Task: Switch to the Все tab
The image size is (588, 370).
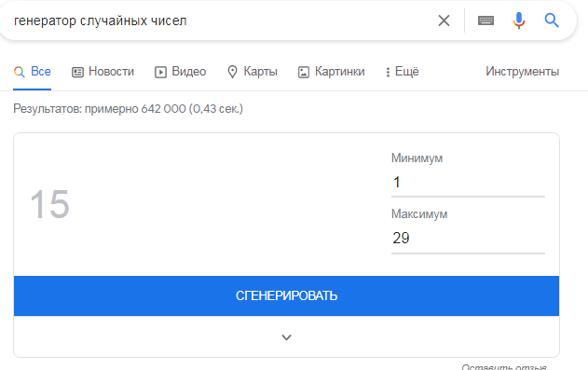Action: click(x=33, y=72)
